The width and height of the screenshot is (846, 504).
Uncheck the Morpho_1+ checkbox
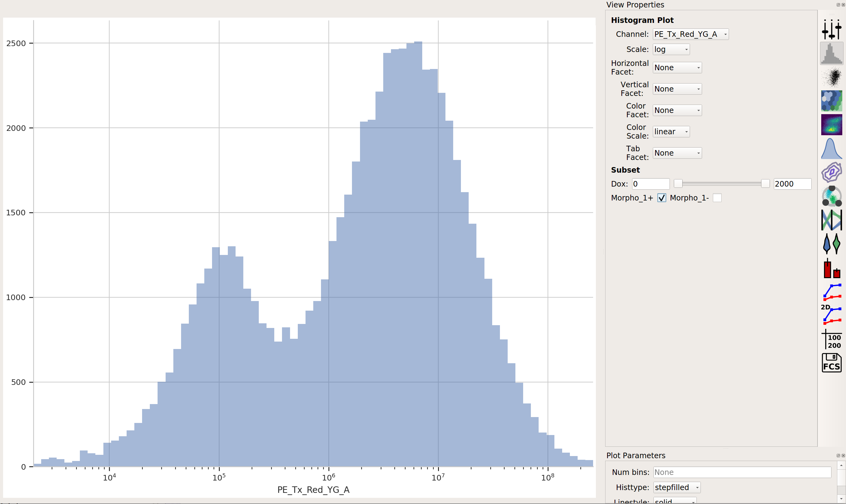click(x=662, y=198)
